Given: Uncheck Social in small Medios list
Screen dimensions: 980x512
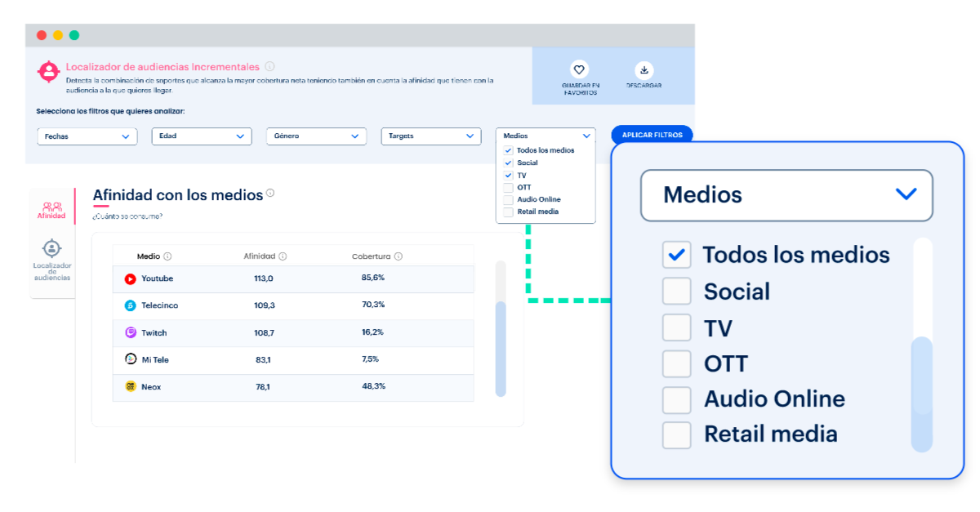Looking at the screenshot, I should pyautogui.click(x=509, y=163).
